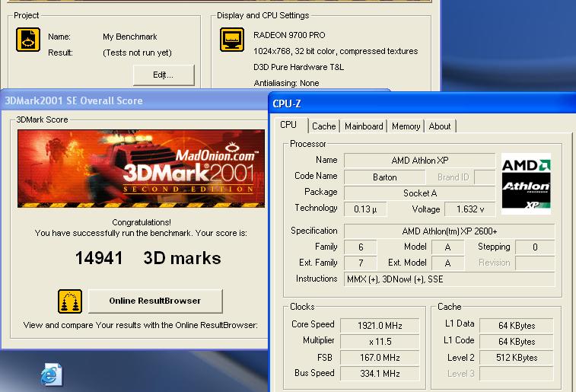
Task: Click the Core Speed value 1921.0 MHz
Action: pyautogui.click(x=380, y=326)
